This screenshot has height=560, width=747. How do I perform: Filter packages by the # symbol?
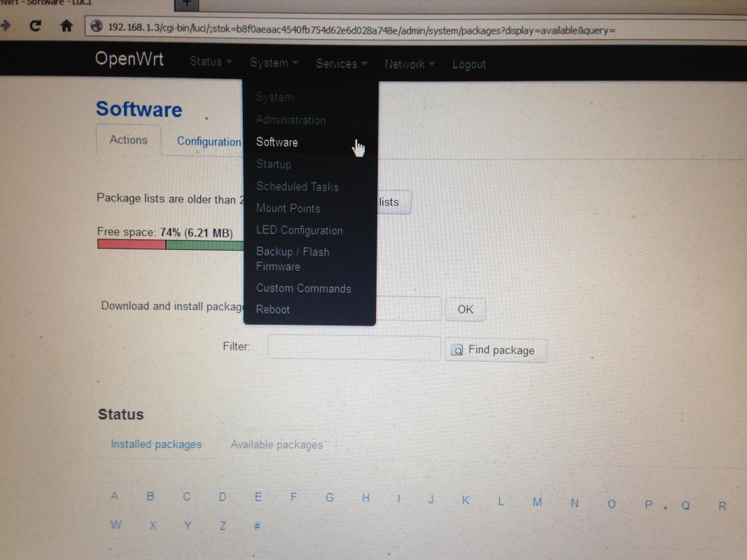257,526
